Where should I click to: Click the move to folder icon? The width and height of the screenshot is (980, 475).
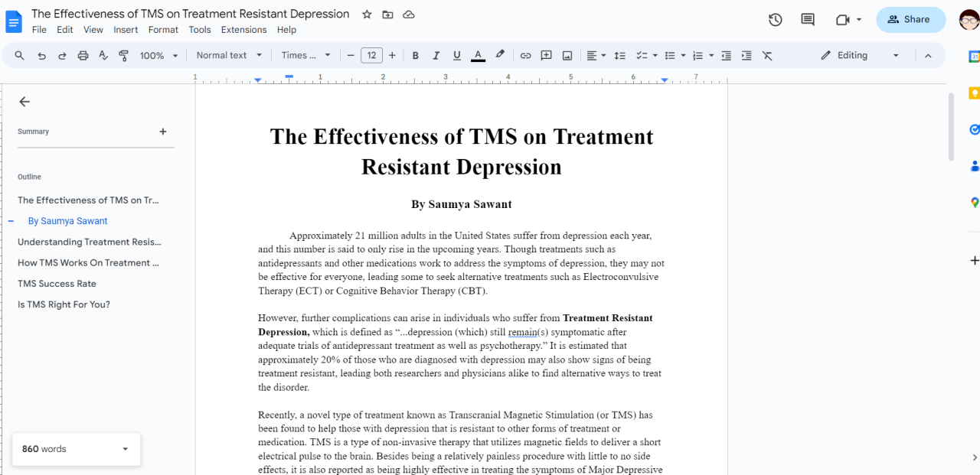(387, 15)
